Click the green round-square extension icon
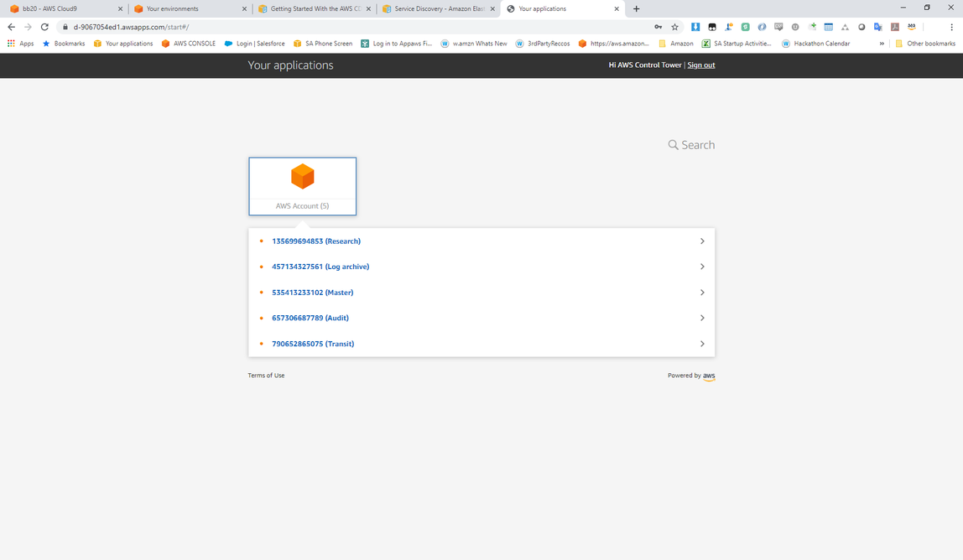The width and height of the screenshot is (963, 560). click(745, 27)
